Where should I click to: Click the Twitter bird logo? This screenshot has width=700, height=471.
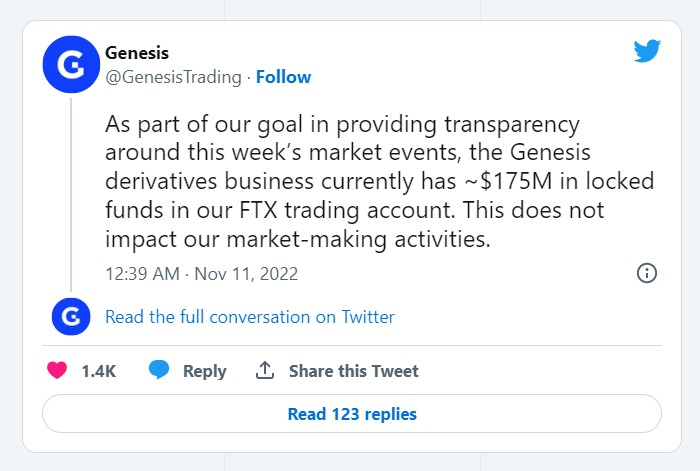click(647, 52)
